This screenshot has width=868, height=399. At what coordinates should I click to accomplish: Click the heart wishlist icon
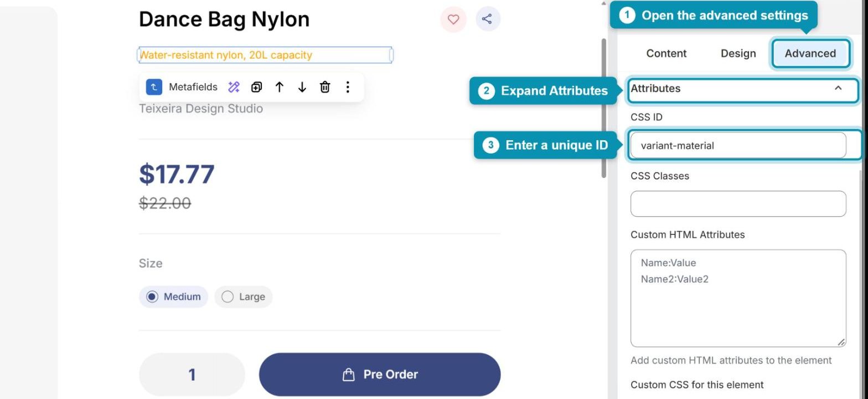[x=453, y=19]
